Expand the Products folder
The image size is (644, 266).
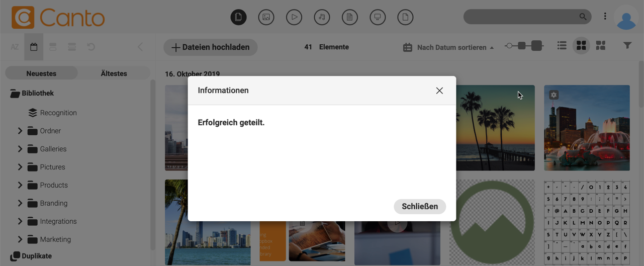[x=20, y=185]
